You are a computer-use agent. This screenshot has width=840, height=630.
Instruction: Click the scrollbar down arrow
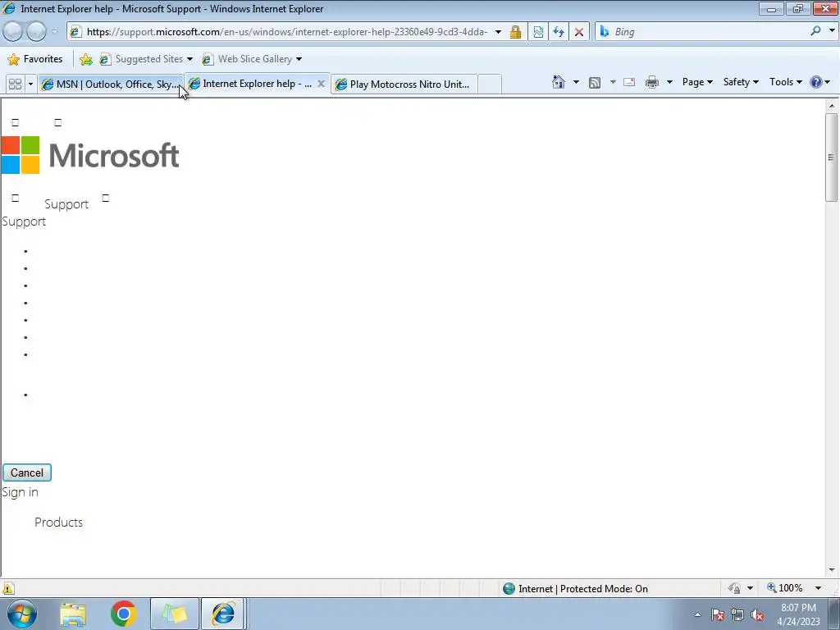point(832,570)
